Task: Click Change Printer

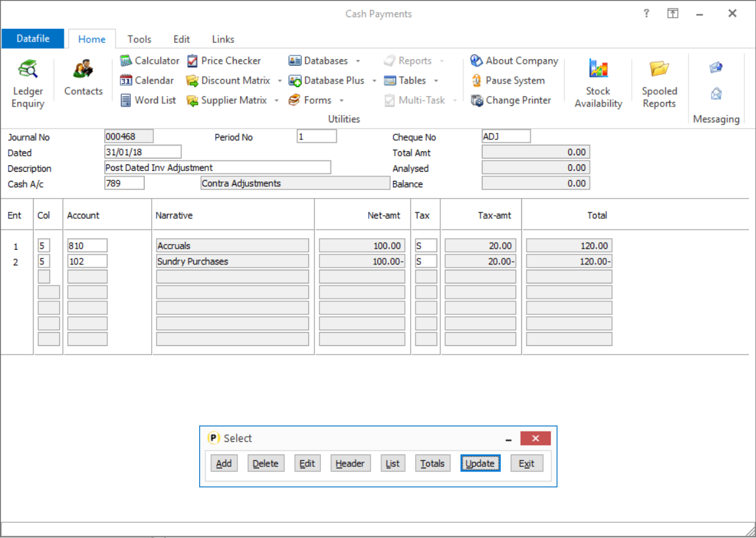Action: point(511,101)
